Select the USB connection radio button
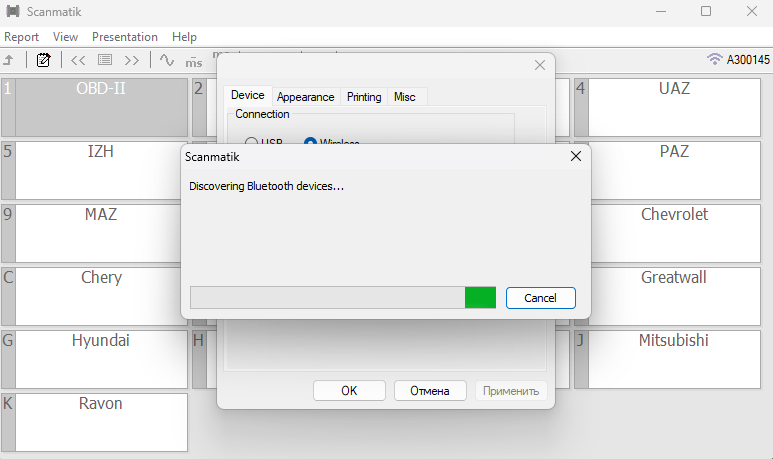Viewport: 773px width, 459px height. (x=251, y=143)
